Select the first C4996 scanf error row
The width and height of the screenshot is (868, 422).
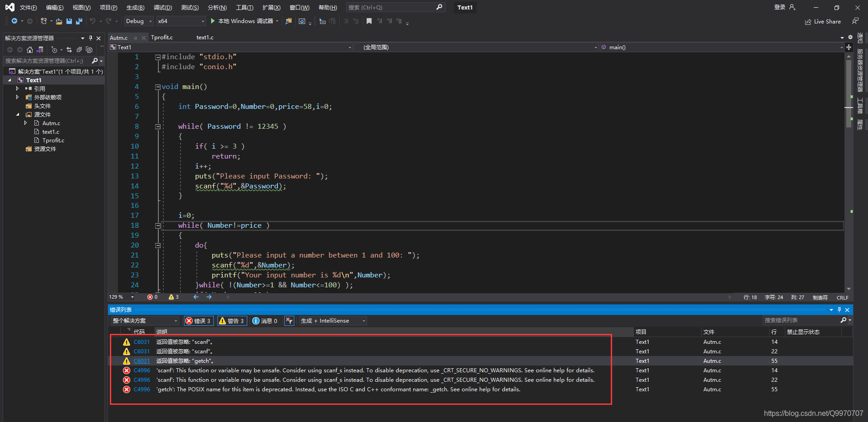[x=481, y=370]
